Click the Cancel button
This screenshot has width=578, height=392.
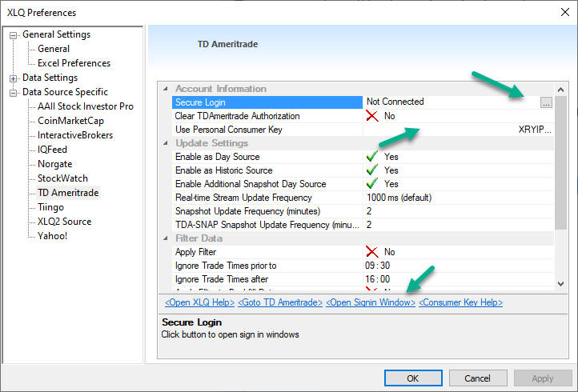click(x=478, y=378)
